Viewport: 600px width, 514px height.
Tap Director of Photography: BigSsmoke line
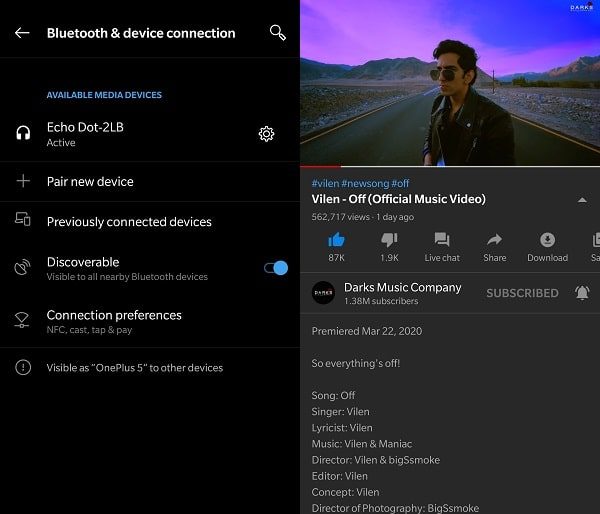click(395, 508)
